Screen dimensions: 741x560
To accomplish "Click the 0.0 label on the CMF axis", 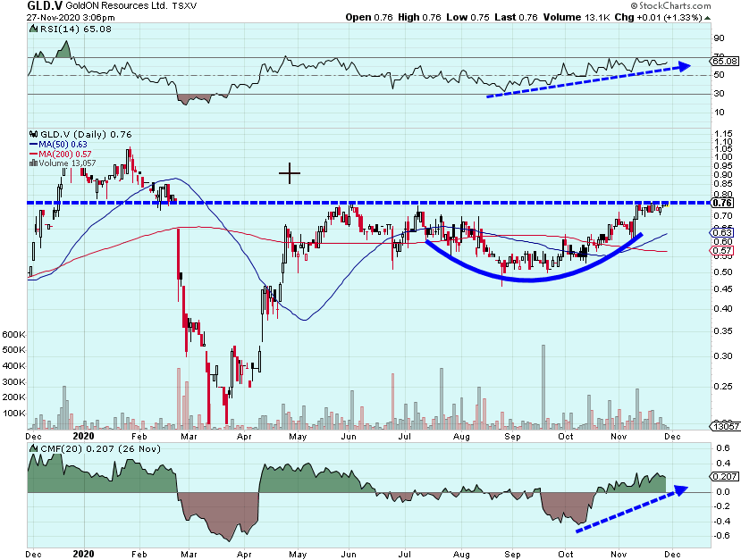I will point(723,491).
